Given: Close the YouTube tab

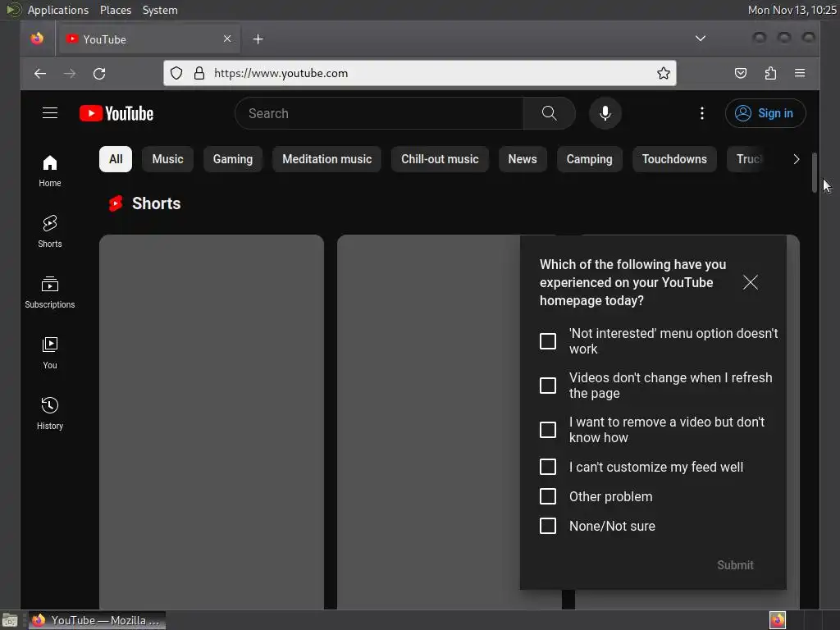Looking at the screenshot, I should [227, 39].
